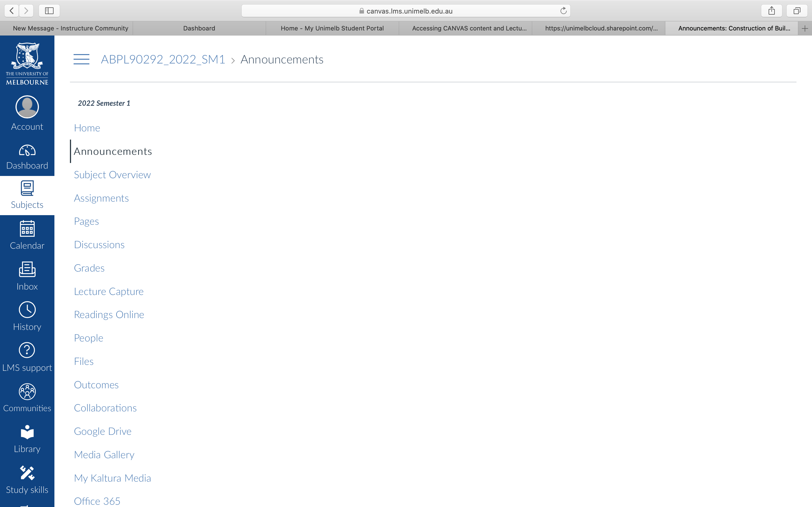Access Inbox messages via sidebar icon

click(x=27, y=275)
